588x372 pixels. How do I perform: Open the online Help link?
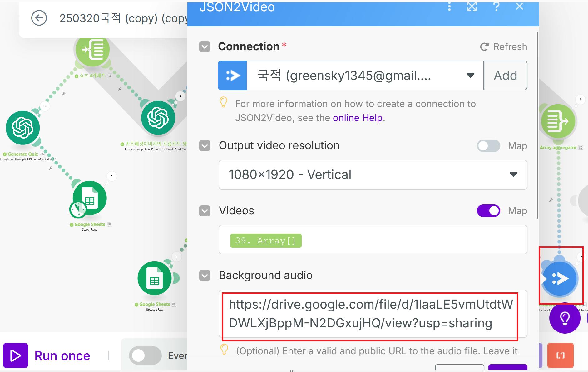pyautogui.click(x=358, y=118)
